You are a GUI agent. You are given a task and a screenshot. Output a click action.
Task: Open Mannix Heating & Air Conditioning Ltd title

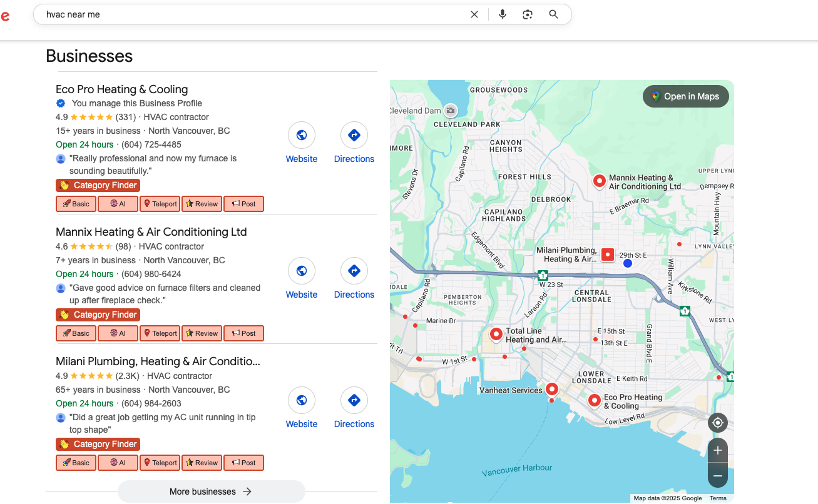tap(151, 232)
